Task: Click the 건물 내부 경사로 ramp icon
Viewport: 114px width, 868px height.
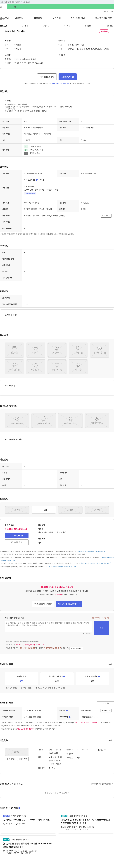Action: click(97, 420)
